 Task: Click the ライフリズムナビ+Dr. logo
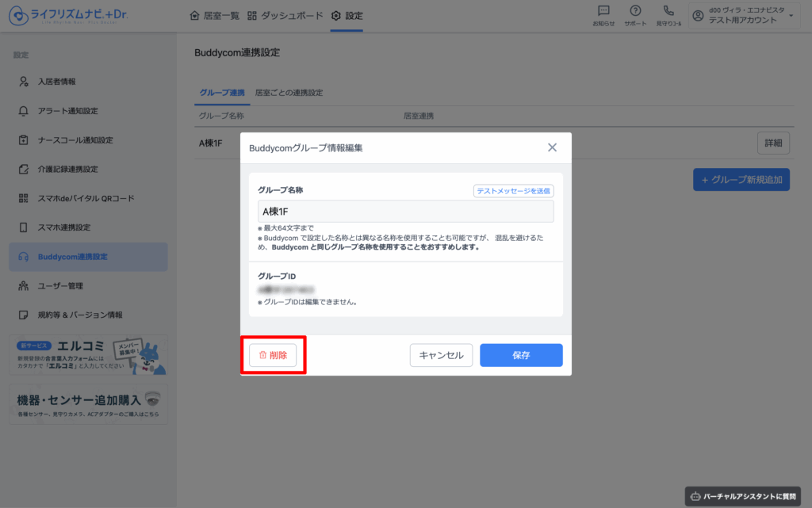pyautogui.click(x=68, y=16)
